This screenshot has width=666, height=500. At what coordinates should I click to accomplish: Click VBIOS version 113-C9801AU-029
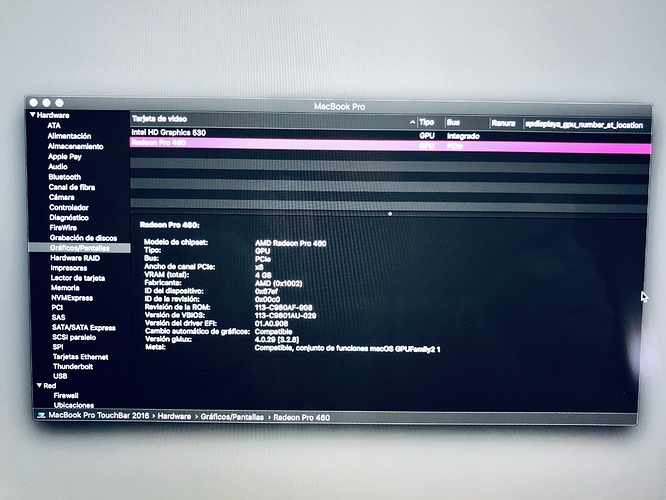(285, 316)
